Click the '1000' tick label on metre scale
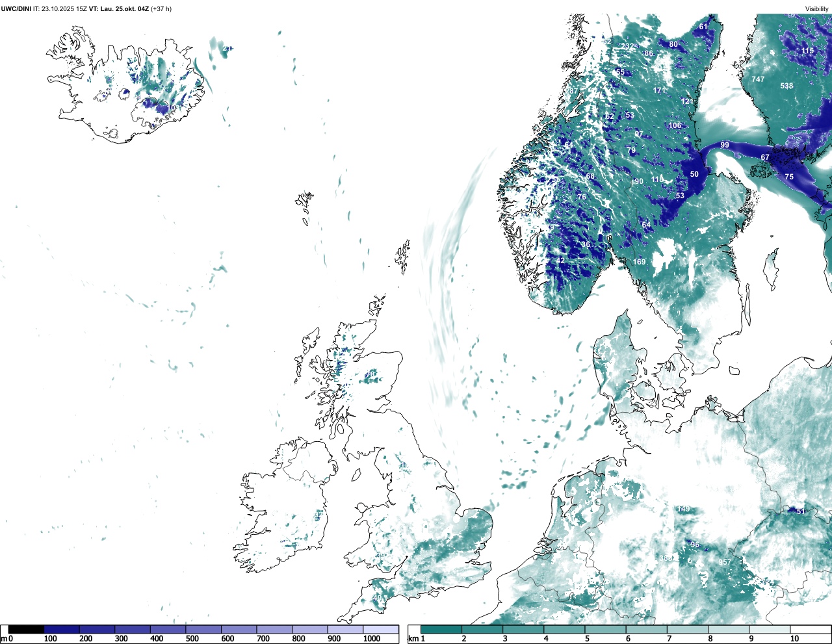Image resolution: width=832 pixels, height=644 pixels. tap(372, 639)
